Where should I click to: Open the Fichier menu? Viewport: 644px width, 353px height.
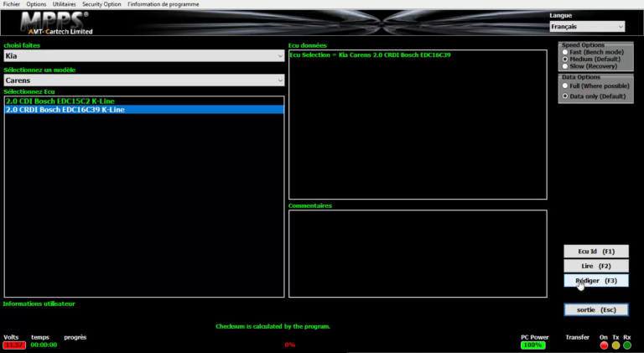[11, 4]
